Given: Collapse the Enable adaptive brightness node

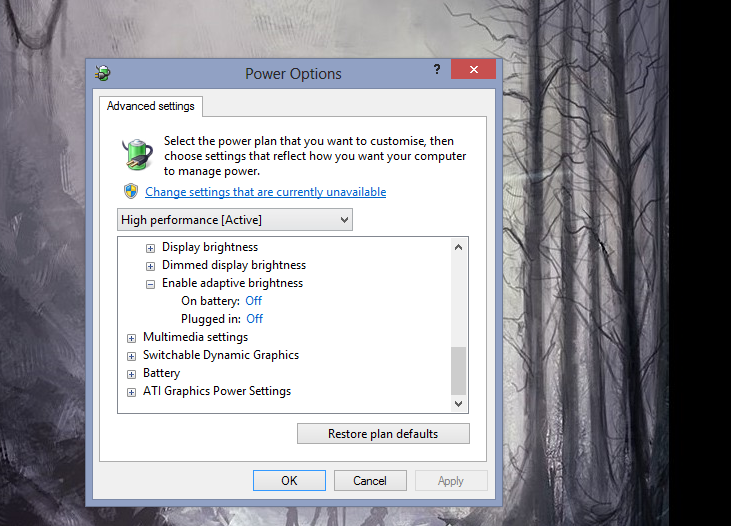Looking at the screenshot, I should point(150,284).
